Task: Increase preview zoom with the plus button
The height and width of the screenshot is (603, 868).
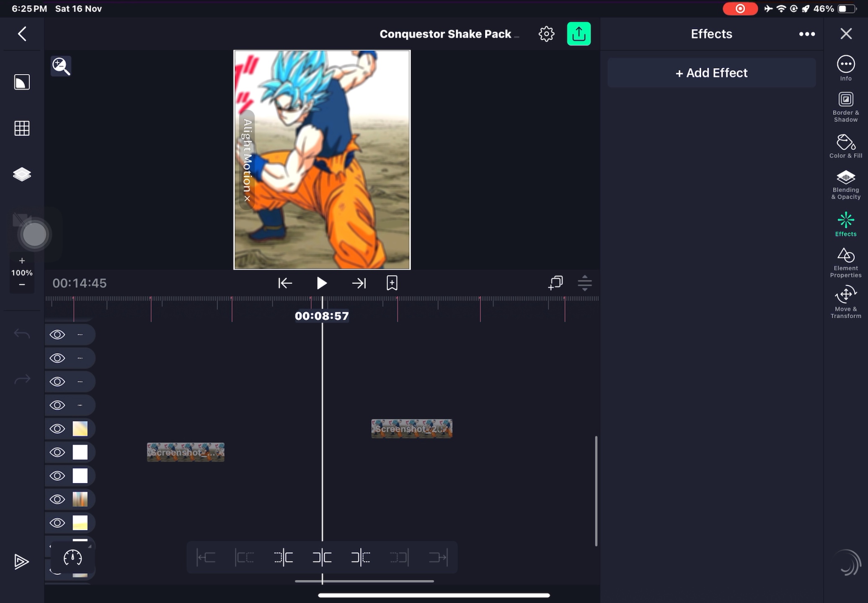Action: 22,260
